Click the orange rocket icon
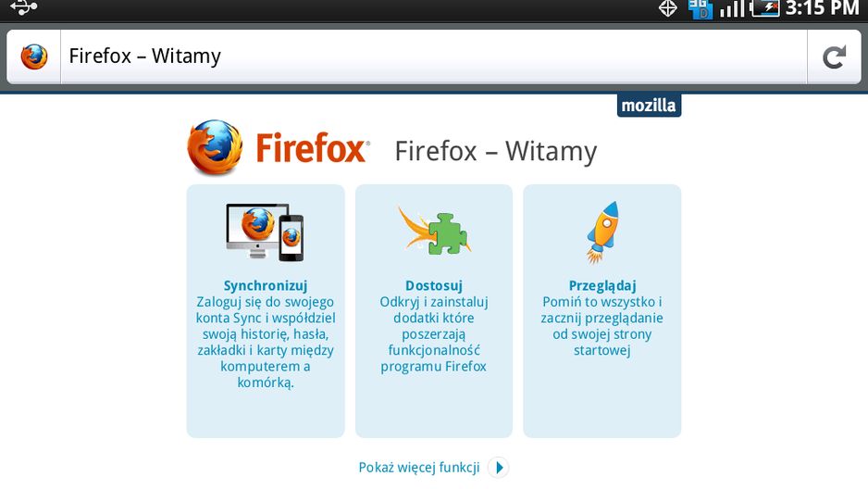868x489 pixels. coord(602,232)
